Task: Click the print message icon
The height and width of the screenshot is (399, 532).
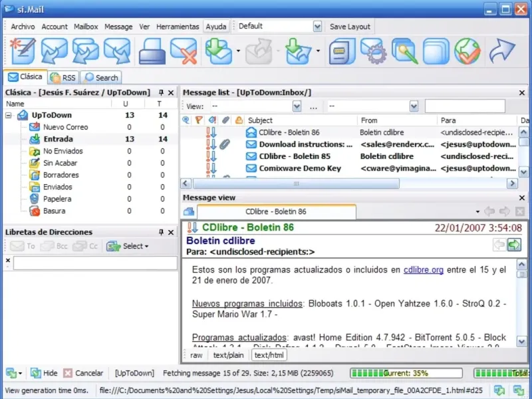Action: [x=151, y=52]
